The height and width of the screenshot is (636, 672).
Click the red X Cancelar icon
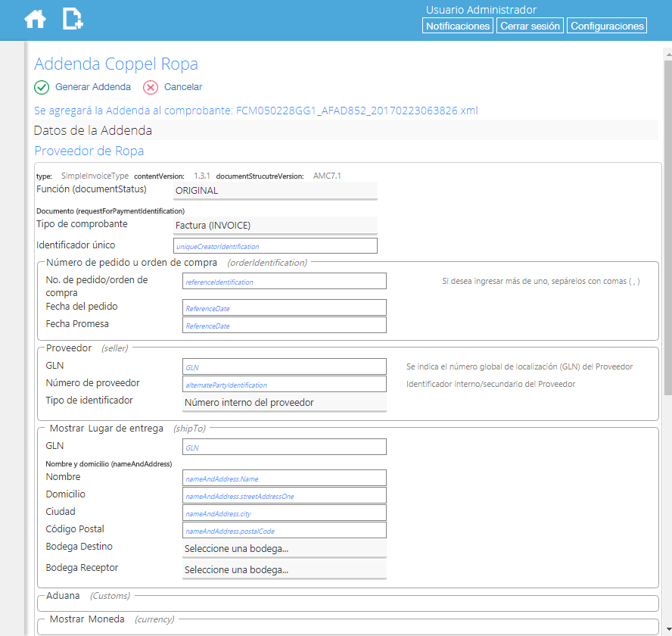(x=151, y=88)
